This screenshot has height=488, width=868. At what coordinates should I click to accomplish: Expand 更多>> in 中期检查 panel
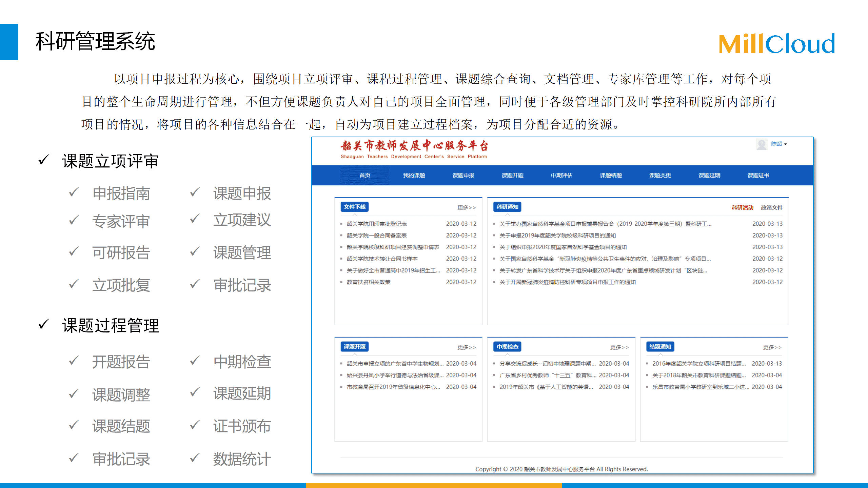619,347
